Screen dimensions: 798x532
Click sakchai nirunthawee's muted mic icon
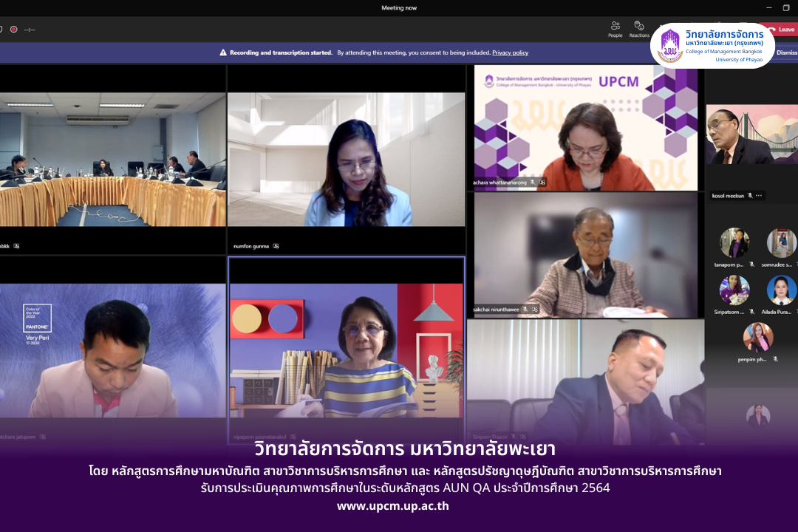click(525, 309)
